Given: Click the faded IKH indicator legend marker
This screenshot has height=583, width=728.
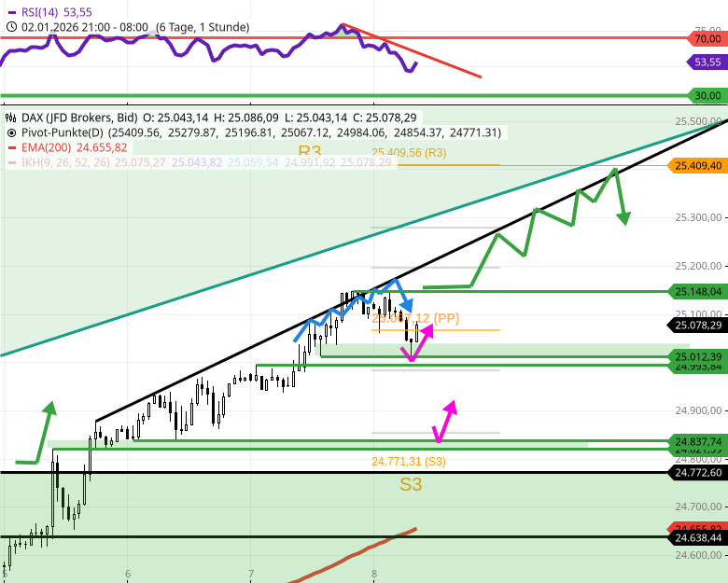Looking at the screenshot, I should click(10, 162).
